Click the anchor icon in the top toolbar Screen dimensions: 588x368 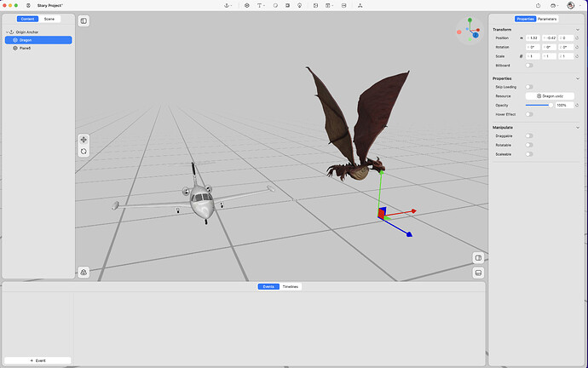click(x=227, y=5)
